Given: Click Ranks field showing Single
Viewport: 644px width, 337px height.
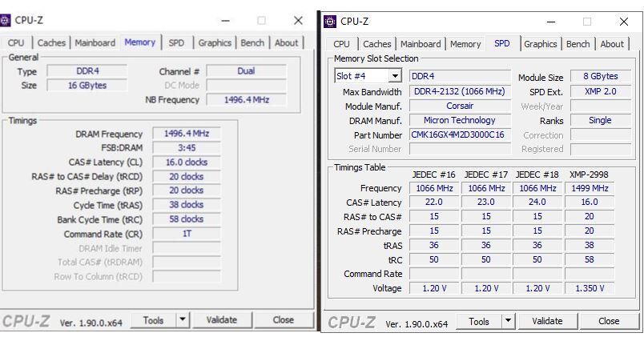Looking at the screenshot, I should (x=601, y=120).
